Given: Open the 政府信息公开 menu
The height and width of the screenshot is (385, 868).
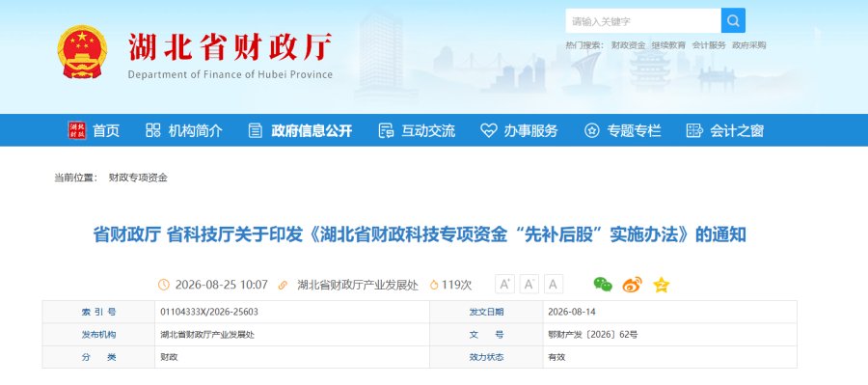Looking at the screenshot, I should coord(301,130).
